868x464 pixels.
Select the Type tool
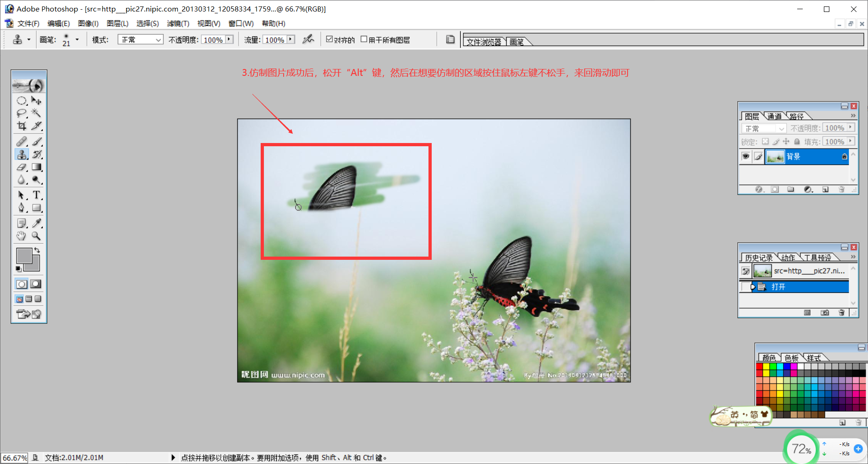tap(36, 195)
